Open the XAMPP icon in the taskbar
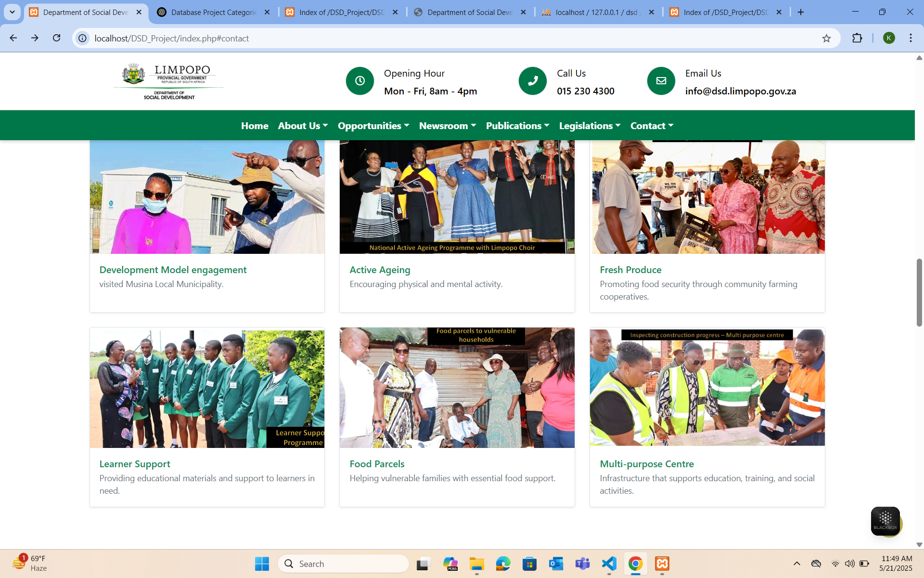This screenshot has width=924, height=578. 662,564
